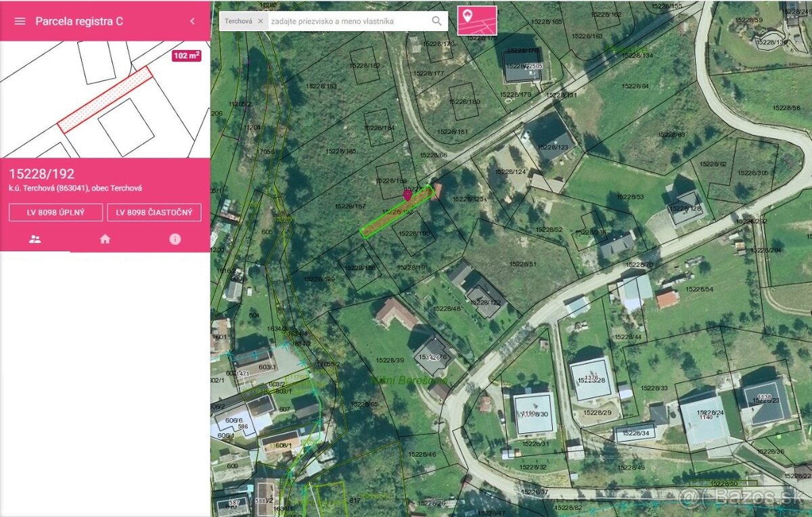Open LV 8098 ÚPLNÝ document

pos(56,212)
